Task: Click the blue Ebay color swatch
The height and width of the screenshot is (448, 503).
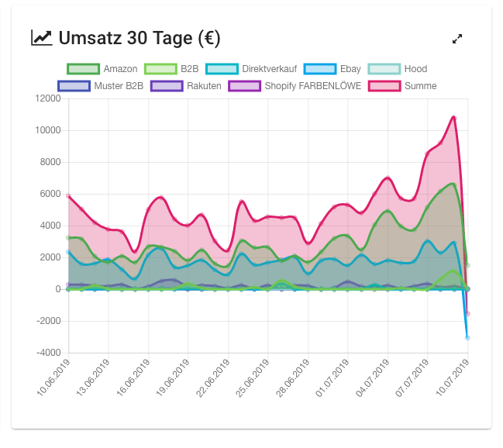Action: pyautogui.click(x=319, y=69)
